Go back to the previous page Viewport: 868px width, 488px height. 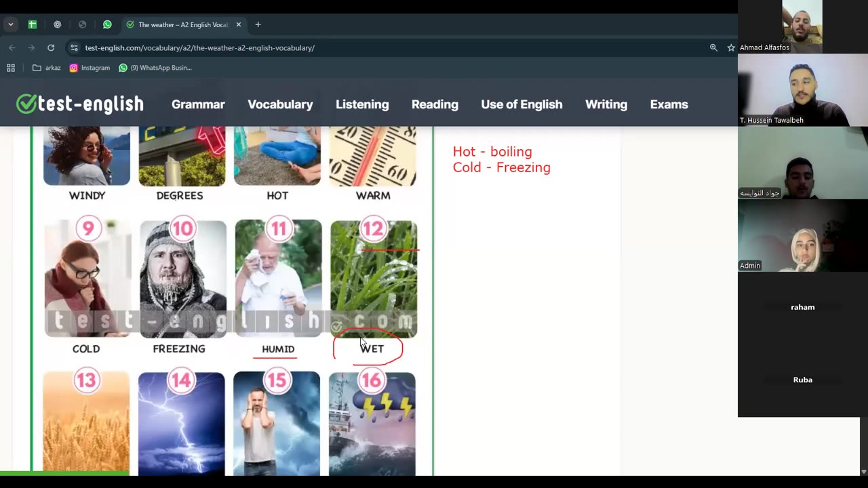12,47
